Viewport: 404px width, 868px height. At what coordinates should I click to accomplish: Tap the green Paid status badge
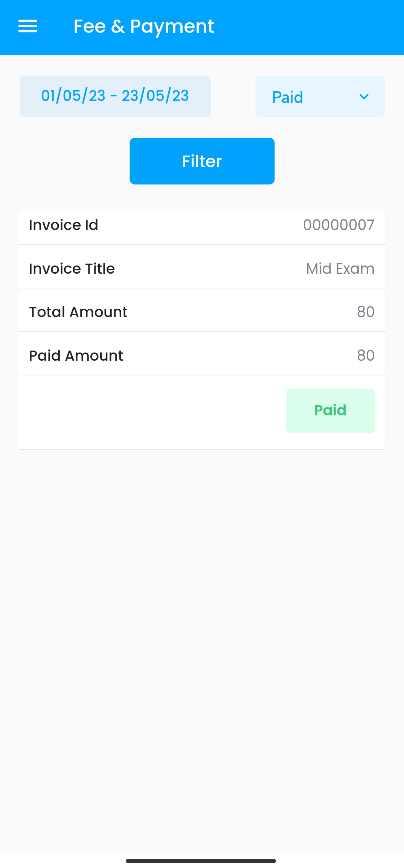coord(330,410)
